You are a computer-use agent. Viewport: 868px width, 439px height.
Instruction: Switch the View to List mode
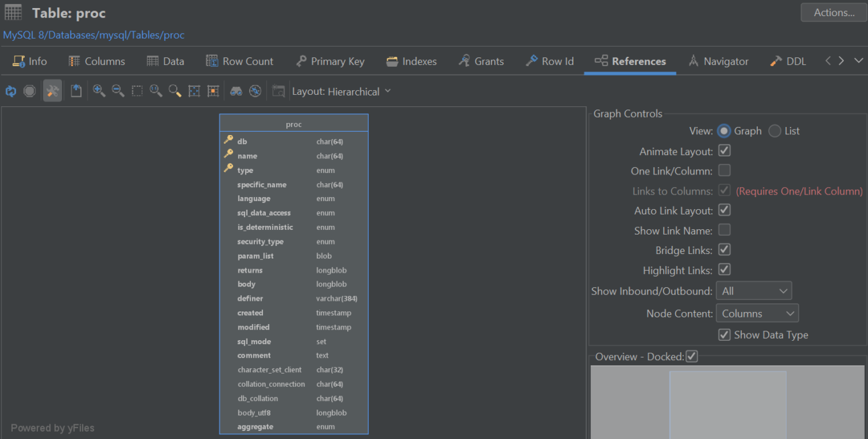coord(773,131)
